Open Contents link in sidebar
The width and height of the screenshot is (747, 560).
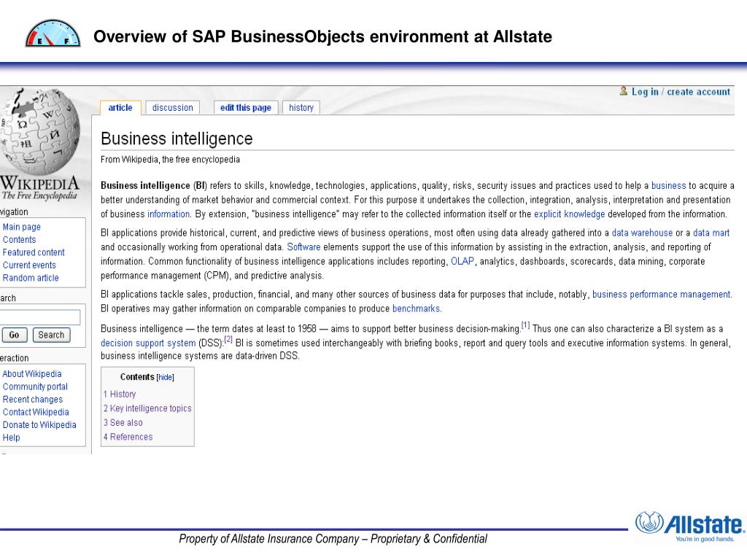(x=19, y=239)
